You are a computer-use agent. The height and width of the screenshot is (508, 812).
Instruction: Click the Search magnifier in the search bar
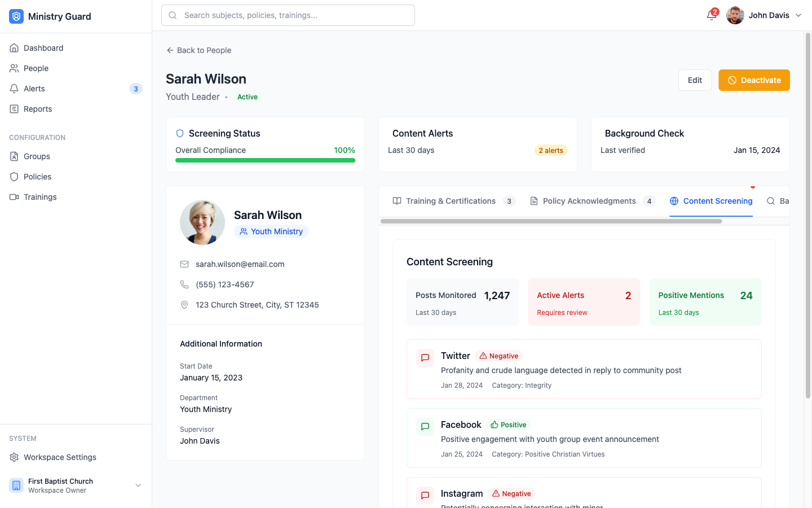(x=173, y=15)
